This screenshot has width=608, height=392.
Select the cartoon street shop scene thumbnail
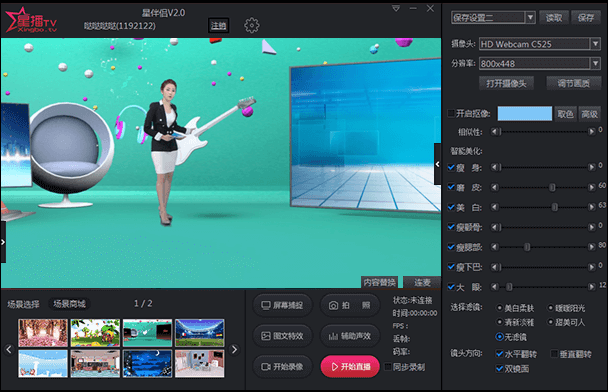(95, 364)
